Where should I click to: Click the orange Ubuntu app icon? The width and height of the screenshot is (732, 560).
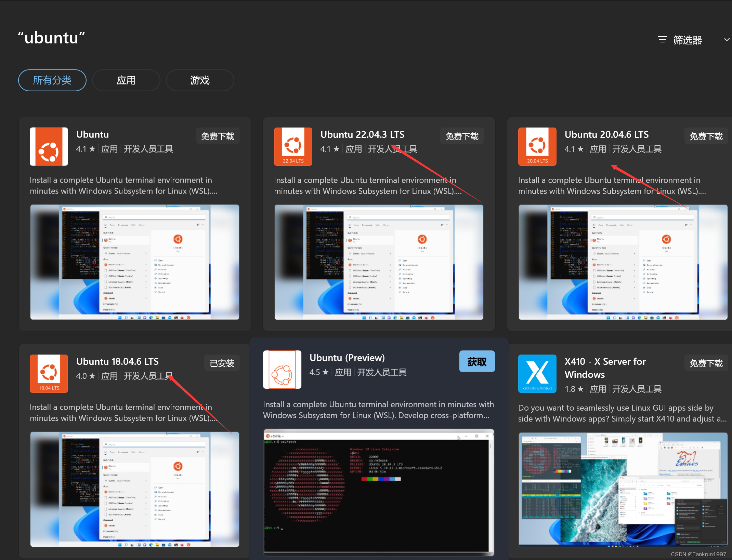coord(49,146)
